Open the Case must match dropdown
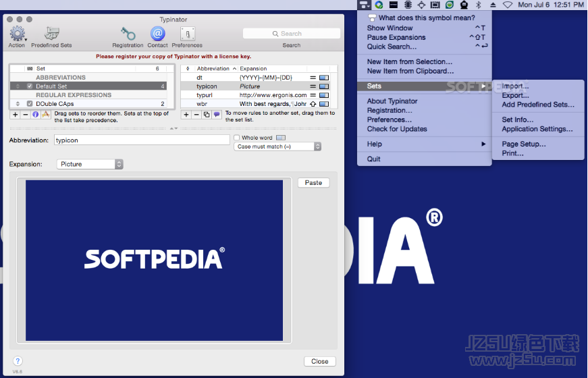Screen dimensions: 588x378 pos(277,146)
